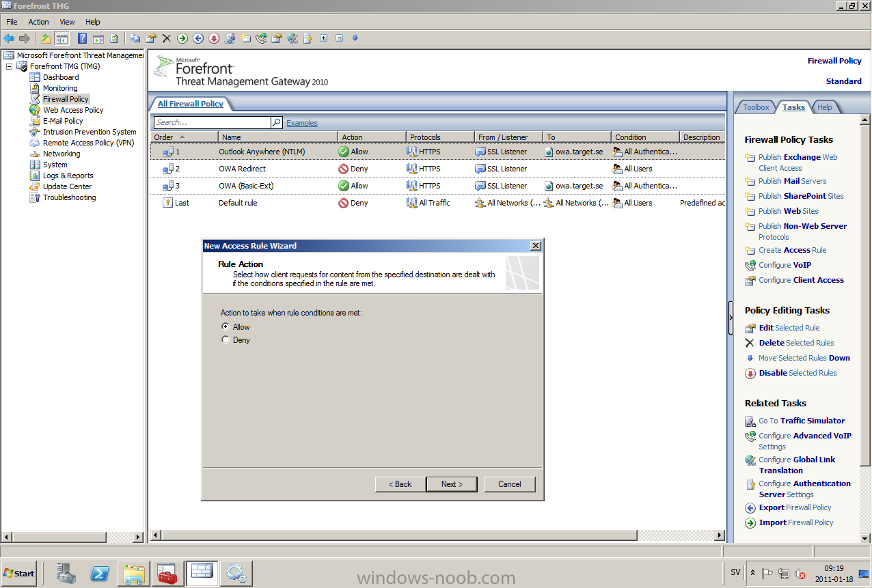This screenshot has width=872, height=588.
Task: Click the gears icon in the taskbar
Action: pyautogui.click(x=236, y=573)
